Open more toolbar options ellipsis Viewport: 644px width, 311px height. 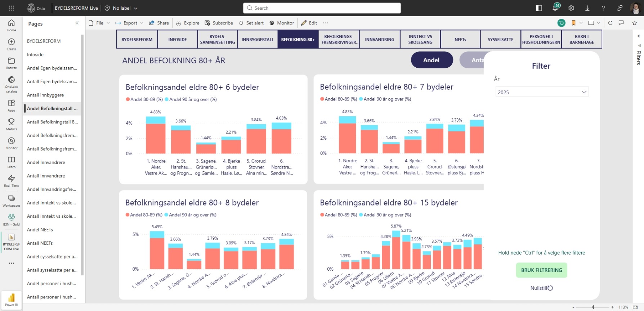[326, 23]
